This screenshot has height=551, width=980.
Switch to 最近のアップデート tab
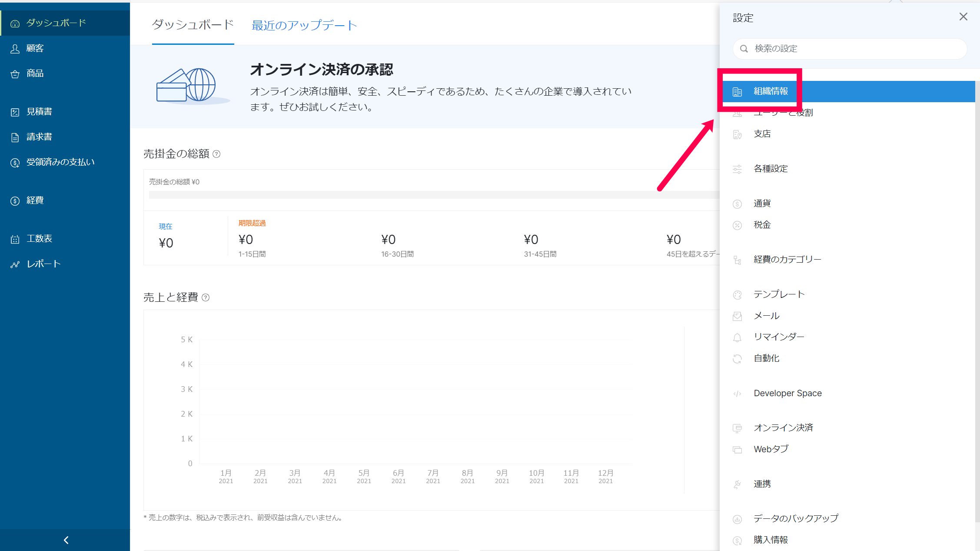click(x=304, y=25)
